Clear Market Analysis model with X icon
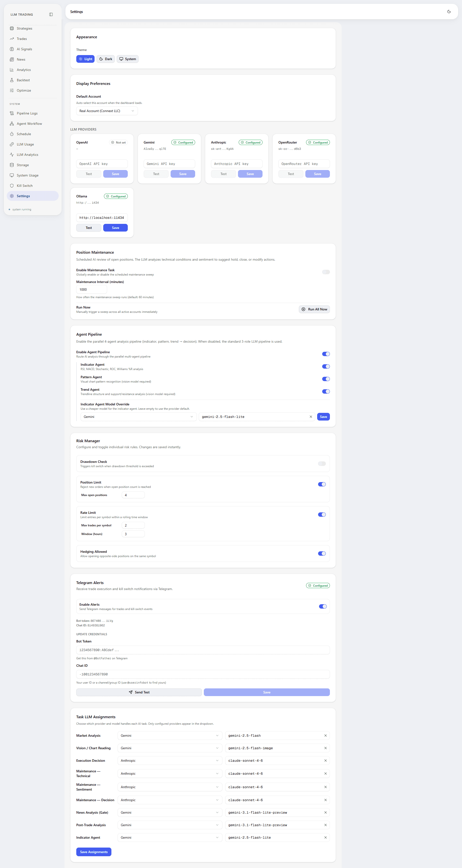Image resolution: width=462 pixels, height=868 pixels. (325, 736)
